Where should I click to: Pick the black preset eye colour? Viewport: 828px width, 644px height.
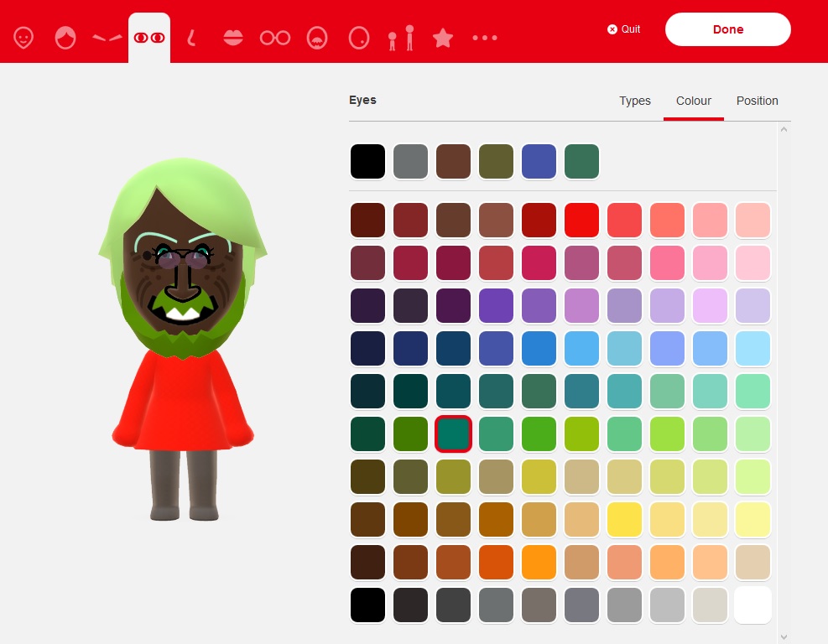(x=367, y=162)
